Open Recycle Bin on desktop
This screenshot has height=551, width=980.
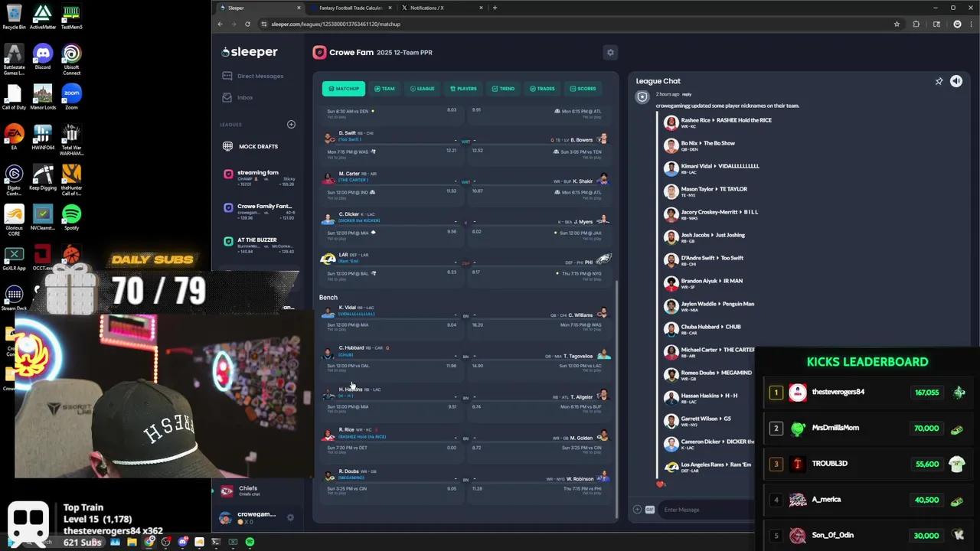(14, 17)
